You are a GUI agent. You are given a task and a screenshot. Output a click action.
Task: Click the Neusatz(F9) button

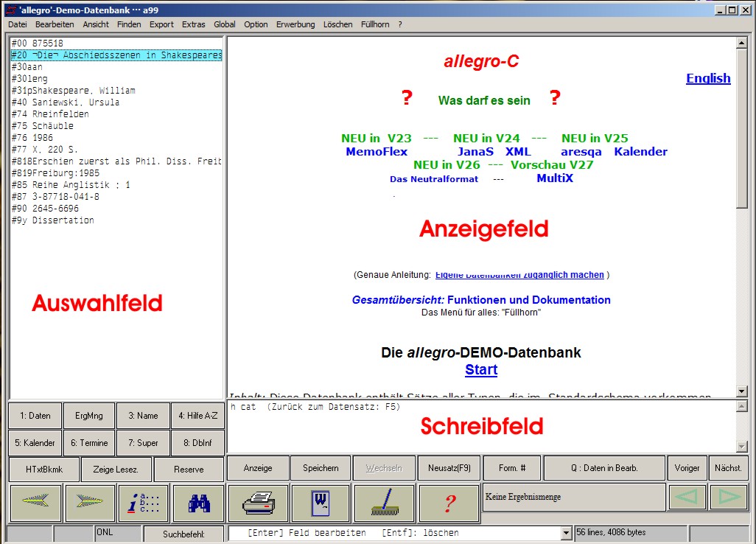[x=449, y=468]
